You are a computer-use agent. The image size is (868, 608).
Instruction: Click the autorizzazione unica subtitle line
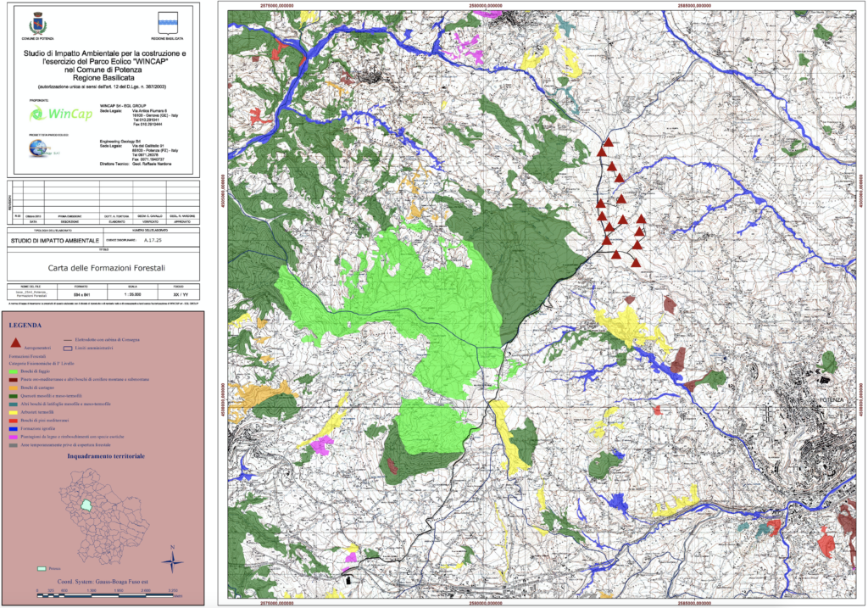point(103,87)
